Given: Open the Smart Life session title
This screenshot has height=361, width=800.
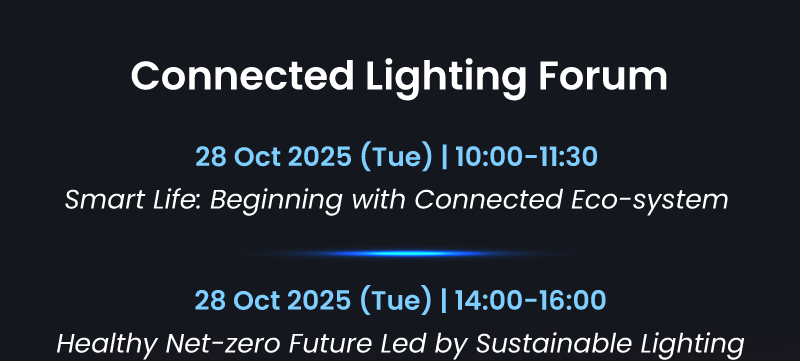Looking at the screenshot, I should coord(396,200).
